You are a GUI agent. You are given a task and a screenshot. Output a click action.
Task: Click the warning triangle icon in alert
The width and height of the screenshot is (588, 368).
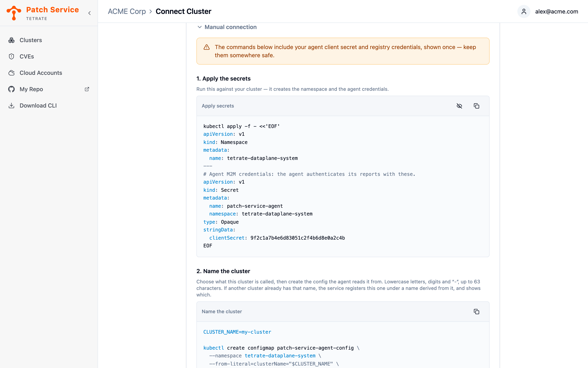(207, 47)
